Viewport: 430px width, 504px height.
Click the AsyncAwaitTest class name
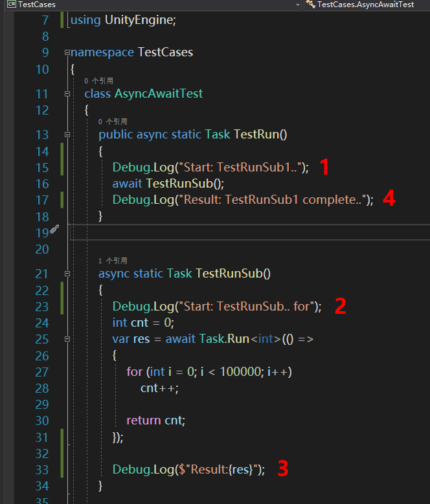(159, 94)
